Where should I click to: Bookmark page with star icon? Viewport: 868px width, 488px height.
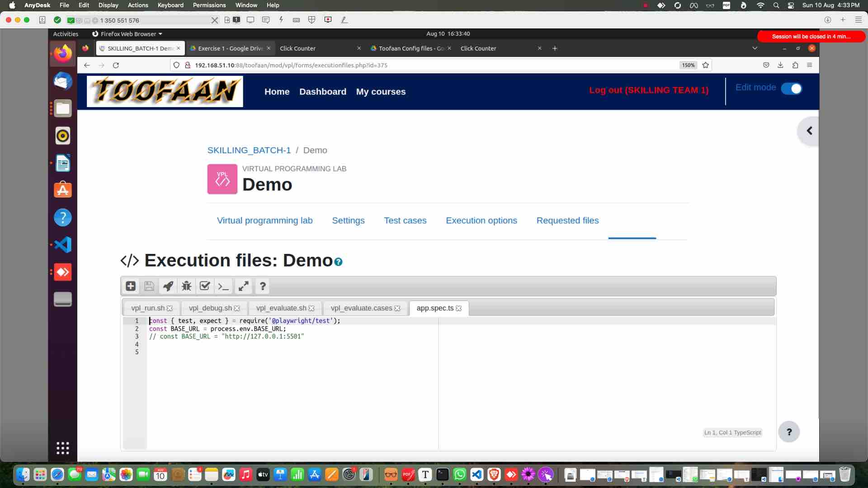click(x=705, y=65)
